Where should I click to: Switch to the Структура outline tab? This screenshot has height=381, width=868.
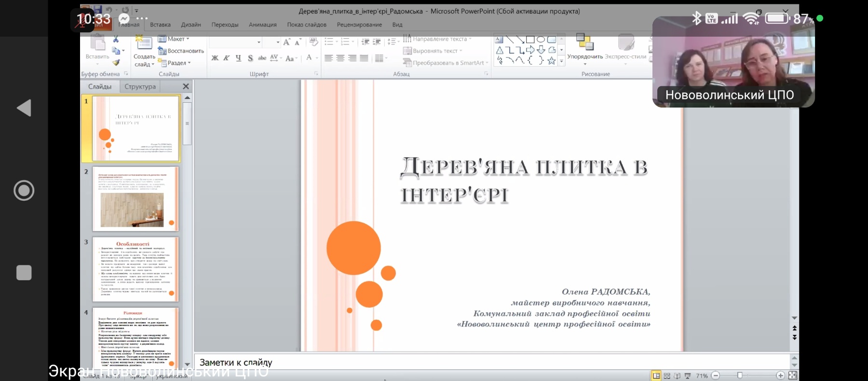[x=140, y=86]
